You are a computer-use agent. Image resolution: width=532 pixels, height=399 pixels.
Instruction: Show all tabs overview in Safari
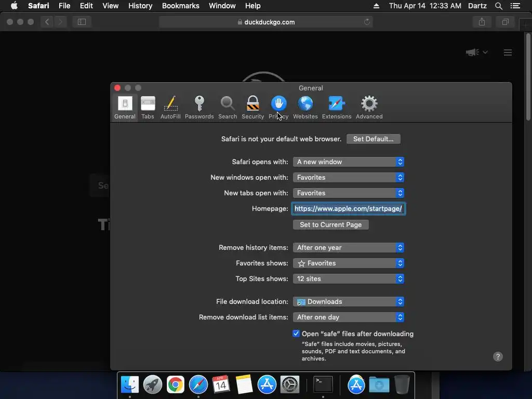505,22
